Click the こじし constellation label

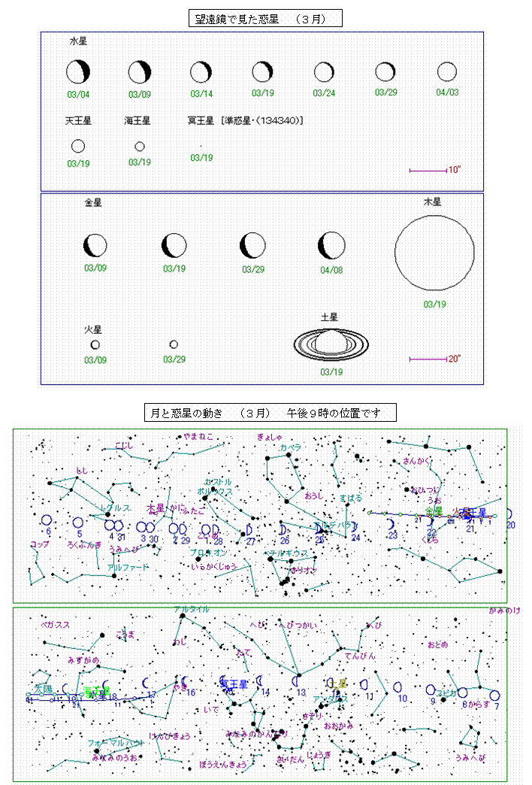tap(124, 445)
